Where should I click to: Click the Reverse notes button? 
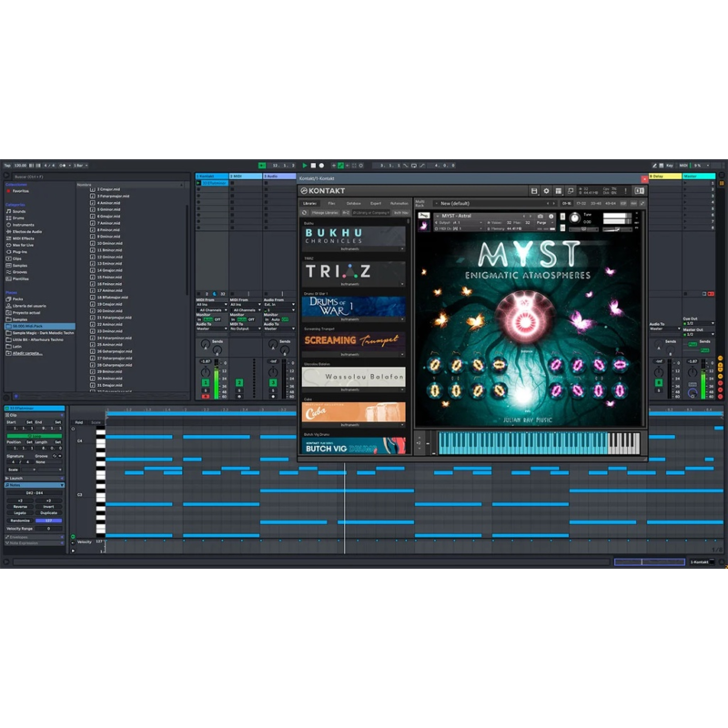[20, 506]
